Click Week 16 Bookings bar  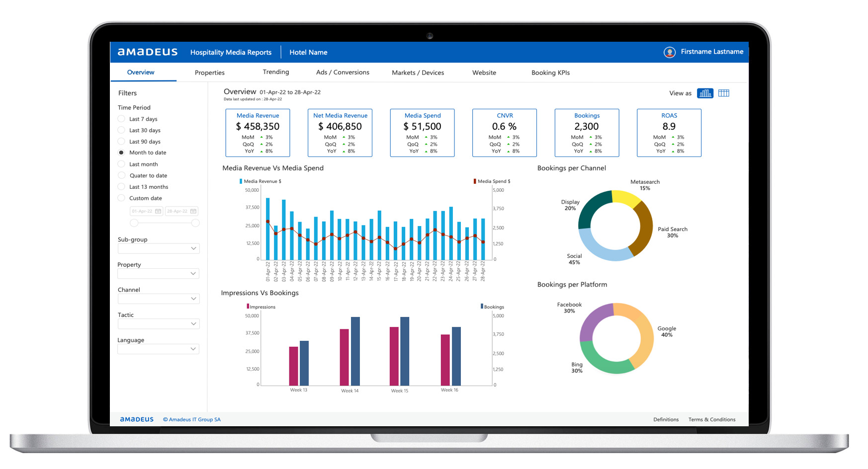click(456, 356)
